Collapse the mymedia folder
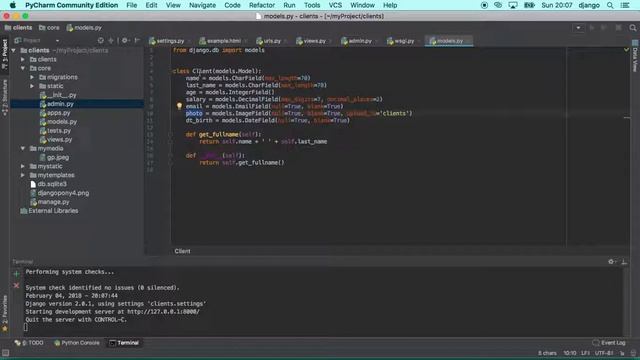 (x=23, y=149)
